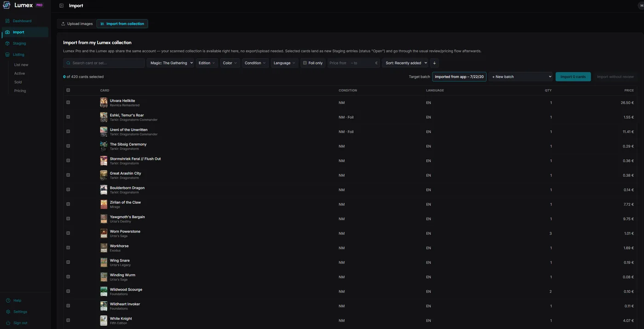Open the Condition filter dropdown

click(255, 63)
